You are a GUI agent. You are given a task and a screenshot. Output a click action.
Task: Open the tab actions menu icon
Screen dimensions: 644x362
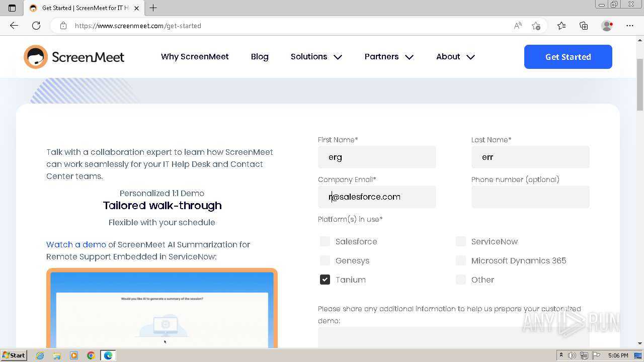pos(12,8)
